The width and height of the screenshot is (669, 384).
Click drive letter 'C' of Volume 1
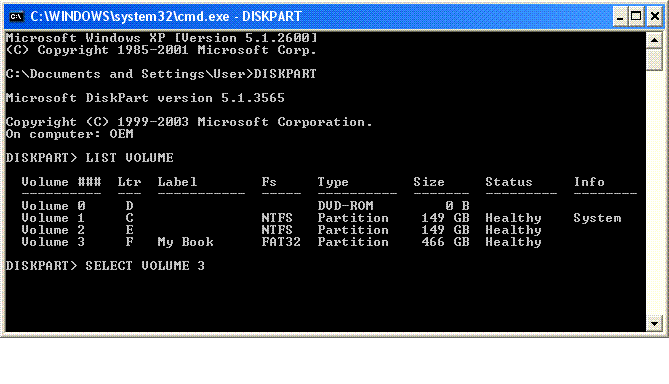coord(129,218)
